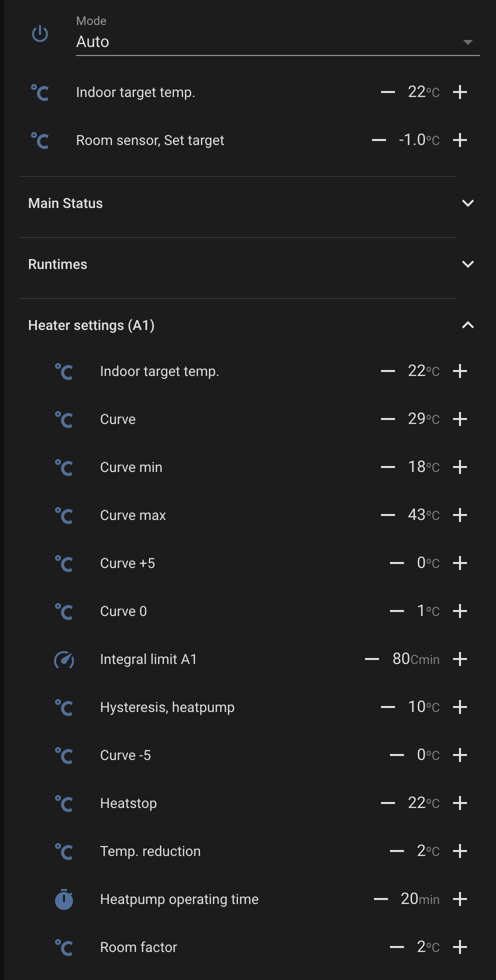
Task: Click the °C icon next to Curve max
Action: pyautogui.click(x=64, y=515)
